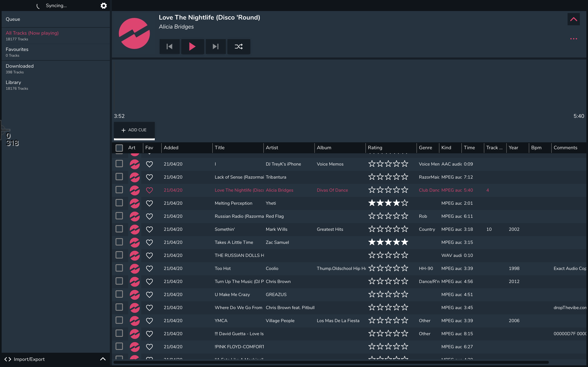The image size is (588, 367).
Task: Open the Queue section
Action: click(13, 19)
